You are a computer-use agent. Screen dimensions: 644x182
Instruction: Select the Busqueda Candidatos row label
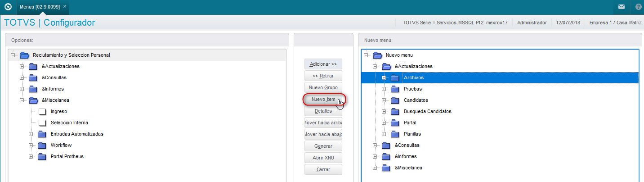[427, 111]
